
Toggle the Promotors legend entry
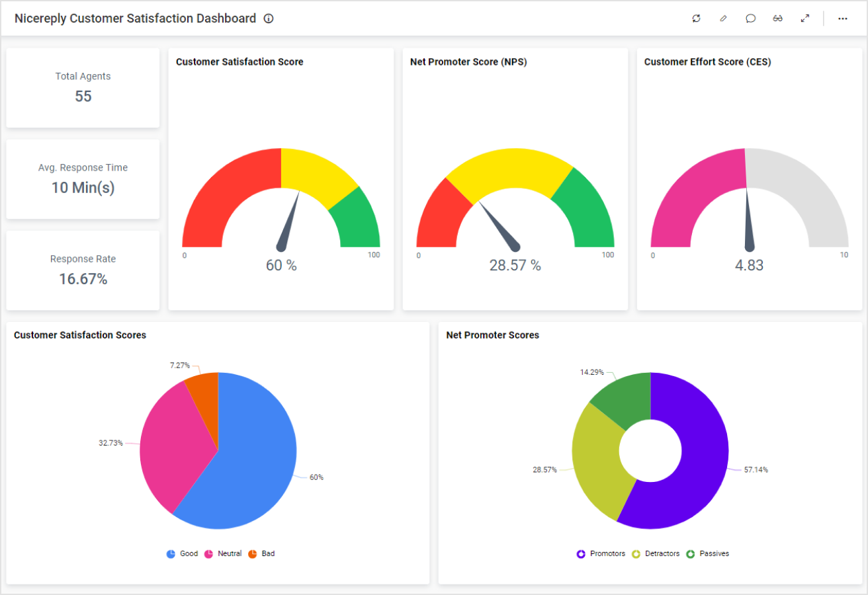600,553
